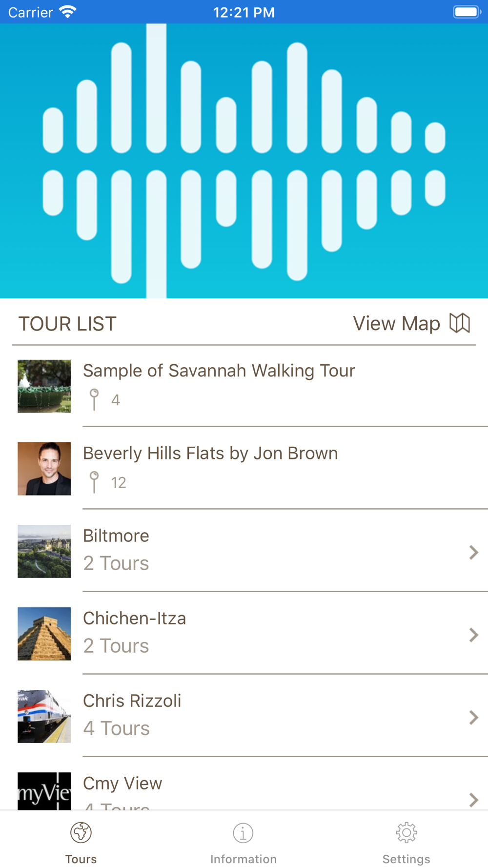
Task: Tap the pin icon under Savannah Walking Tour
Action: tap(94, 399)
